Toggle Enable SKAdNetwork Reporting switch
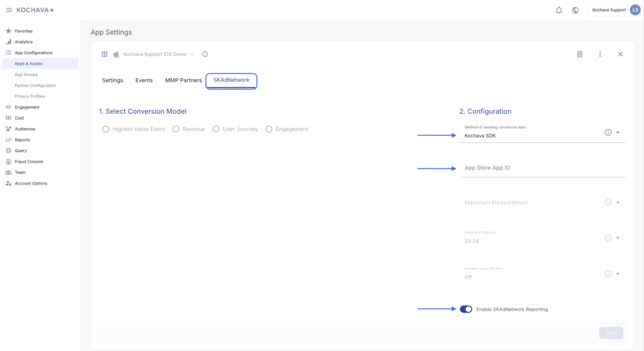Viewport: 644px width, 351px height. coord(466,309)
